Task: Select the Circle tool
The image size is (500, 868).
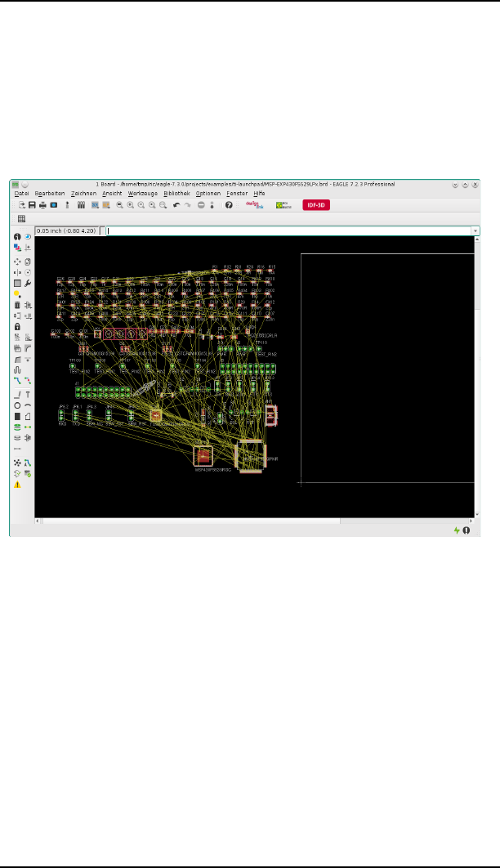Action: tap(17, 405)
